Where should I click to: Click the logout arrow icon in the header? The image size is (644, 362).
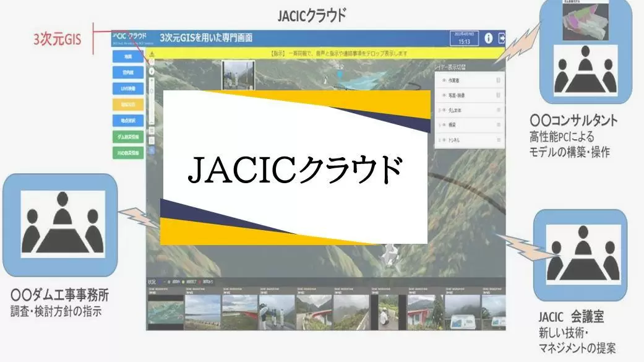point(501,38)
